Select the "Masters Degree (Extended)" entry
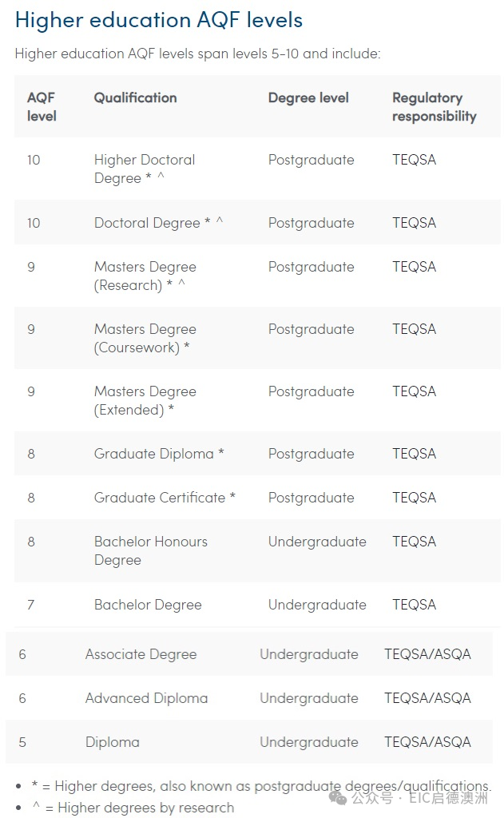The image size is (504, 818). tap(145, 400)
